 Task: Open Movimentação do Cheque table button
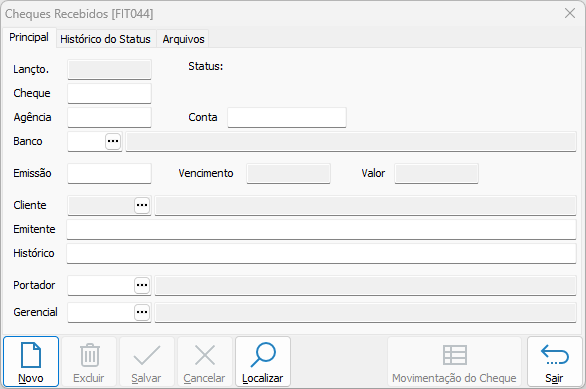click(x=454, y=361)
